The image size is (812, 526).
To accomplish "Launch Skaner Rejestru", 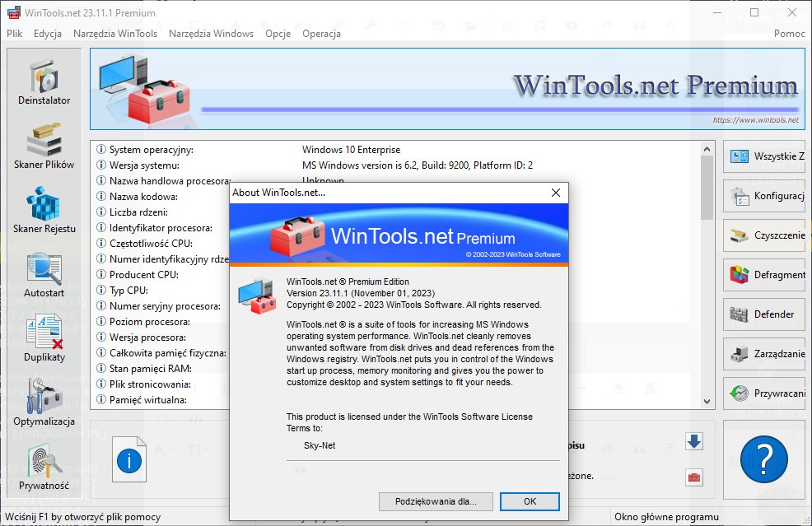I will (44, 211).
